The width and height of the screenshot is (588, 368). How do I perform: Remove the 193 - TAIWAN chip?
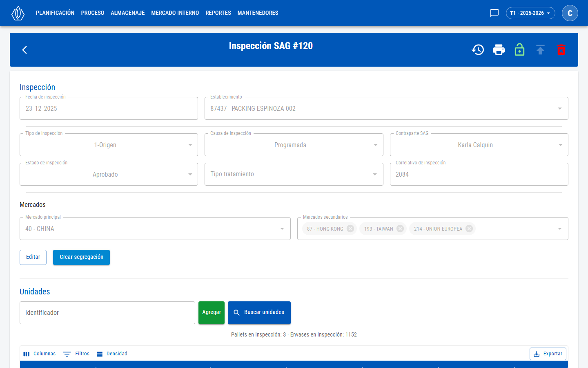(x=400, y=229)
